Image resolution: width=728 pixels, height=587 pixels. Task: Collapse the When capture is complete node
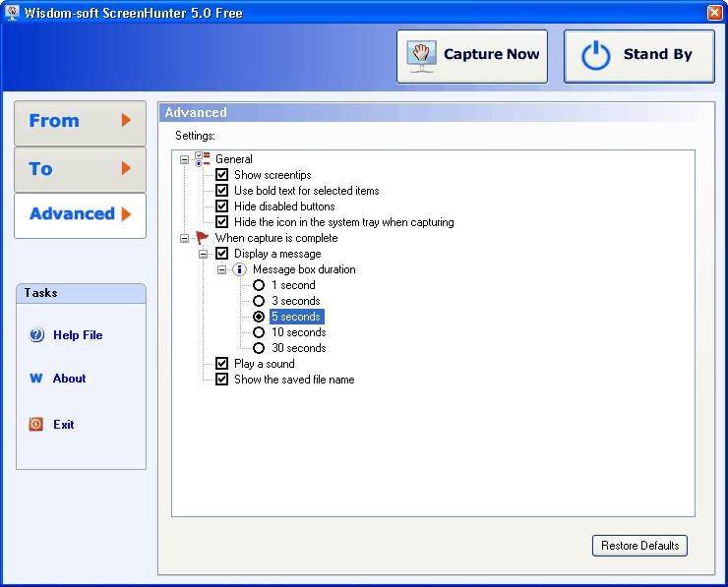tap(184, 238)
